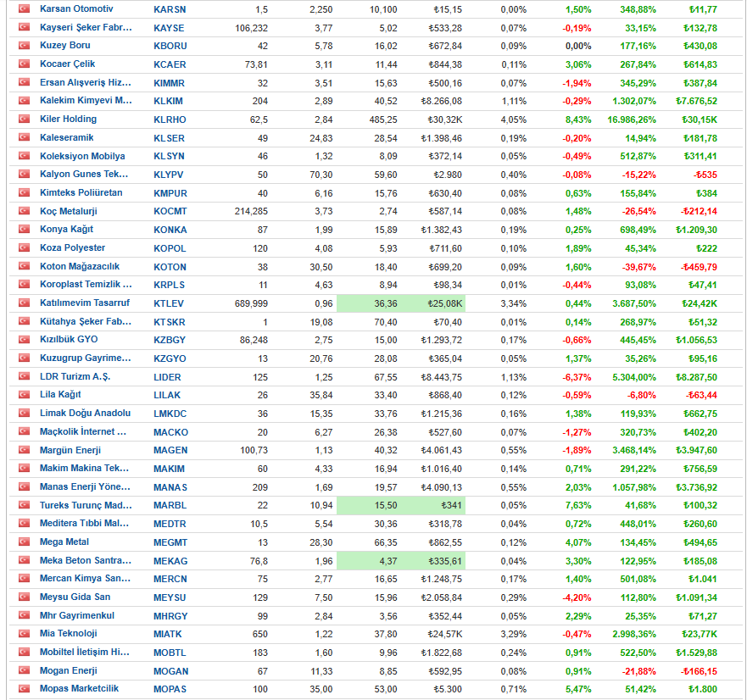The height and width of the screenshot is (700, 747).
Task: Click the flag icon in the Kuzey Boru row
Action: [24, 45]
